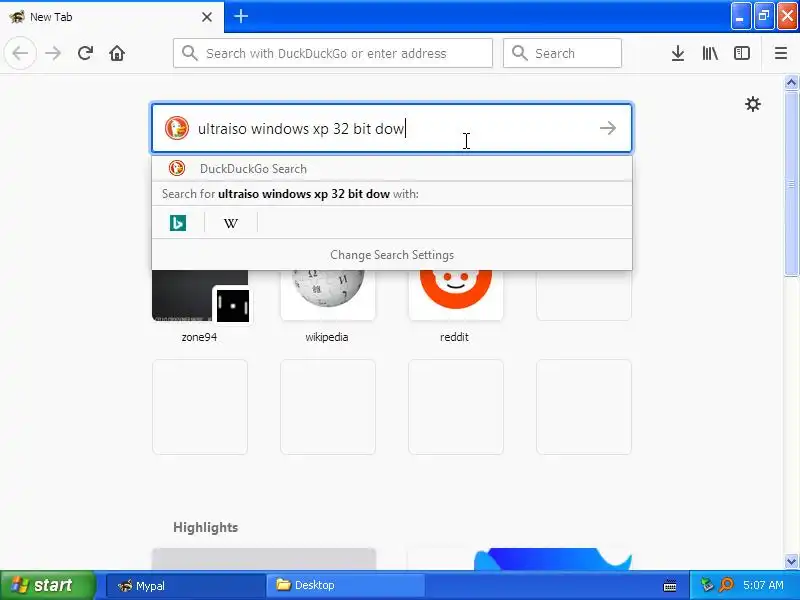Go back using the back arrow

click(x=20, y=53)
